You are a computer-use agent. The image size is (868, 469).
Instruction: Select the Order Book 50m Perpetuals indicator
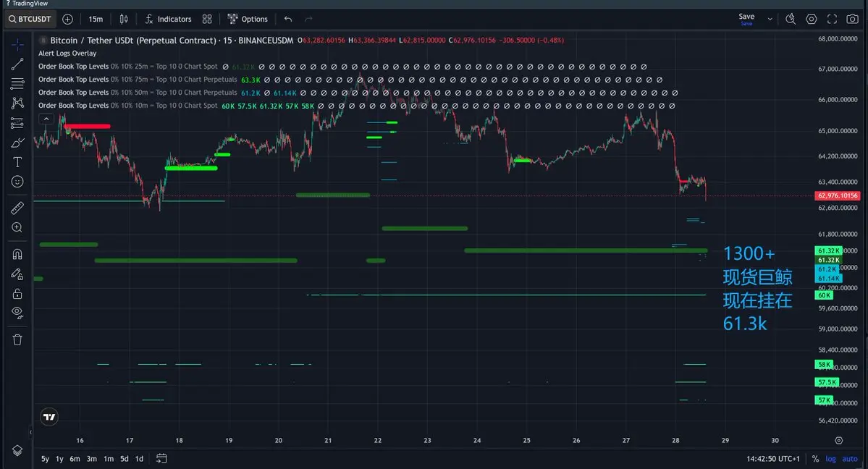(138, 93)
